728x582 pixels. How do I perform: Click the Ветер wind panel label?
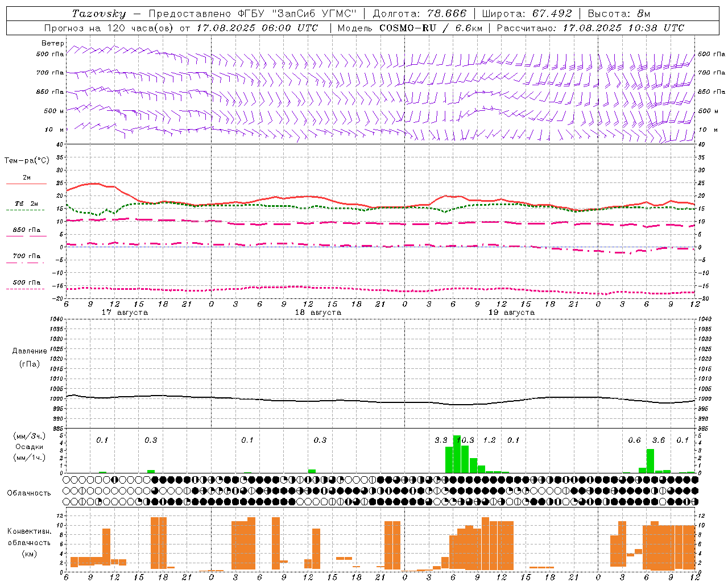pos(52,43)
